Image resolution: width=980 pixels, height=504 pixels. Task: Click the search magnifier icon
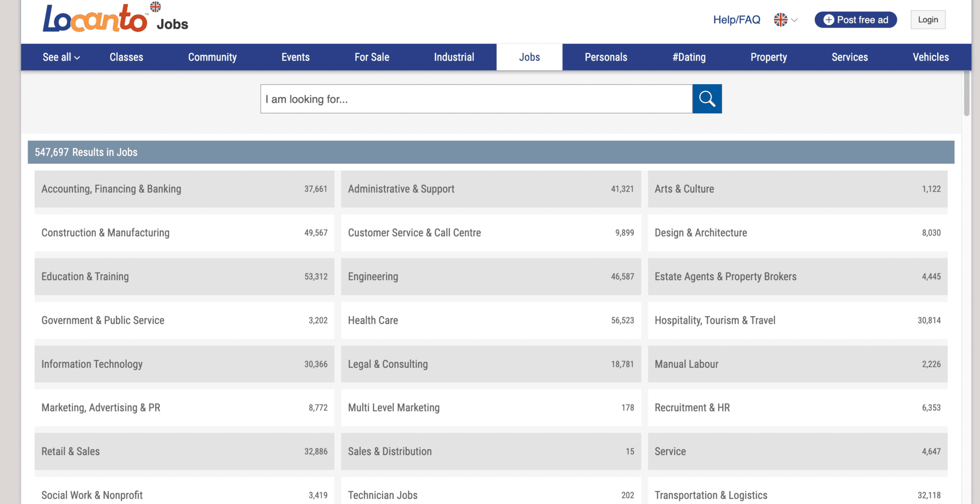(x=707, y=99)
